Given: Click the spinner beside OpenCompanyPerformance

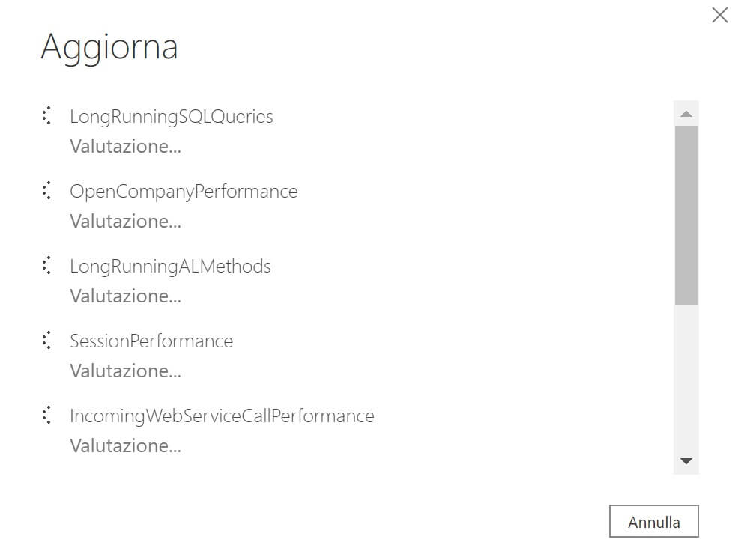Looking at the screenshot, I should tap(46, 191).
